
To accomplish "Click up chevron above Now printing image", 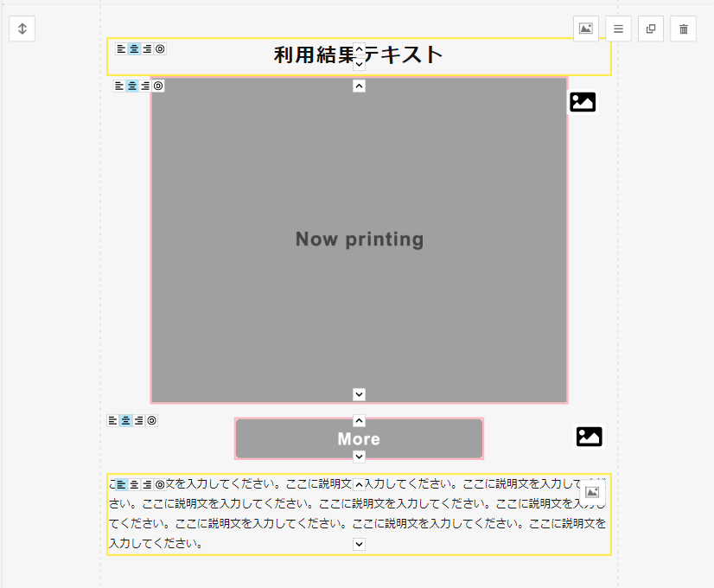I will [360, 86].
